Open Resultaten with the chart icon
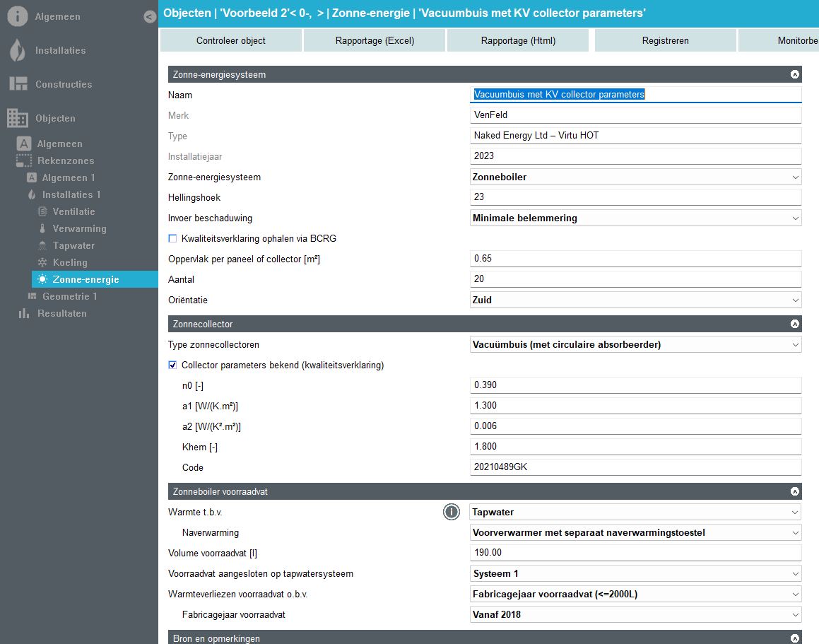The image size is (819, 644). coord(24,313)
